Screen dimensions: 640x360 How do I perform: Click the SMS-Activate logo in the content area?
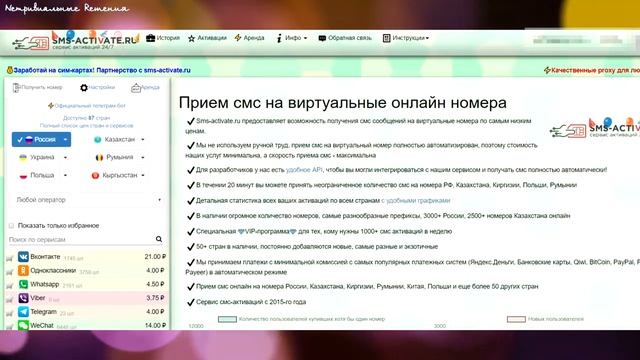coord(595,128)
